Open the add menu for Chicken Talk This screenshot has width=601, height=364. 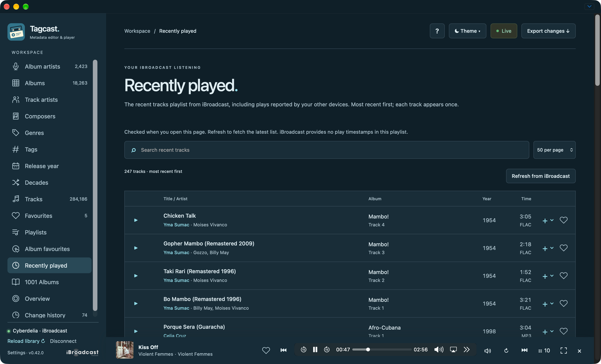coord(548,221)
